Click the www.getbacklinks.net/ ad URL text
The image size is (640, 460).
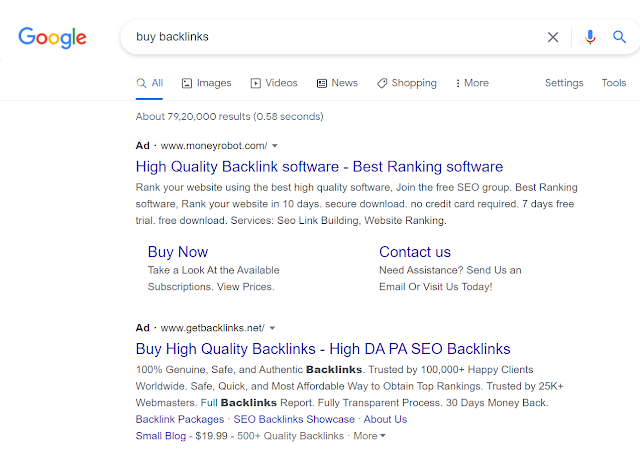pos(213,328)
